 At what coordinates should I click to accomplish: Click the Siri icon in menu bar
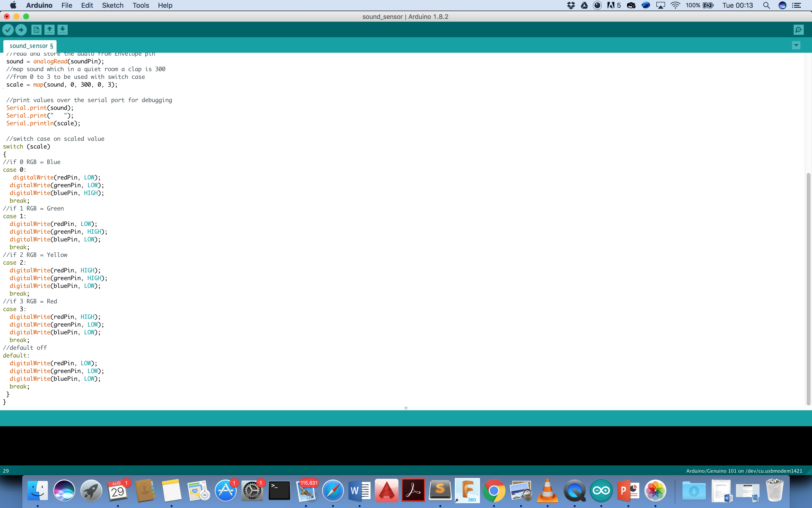click(x=783, y=5)
